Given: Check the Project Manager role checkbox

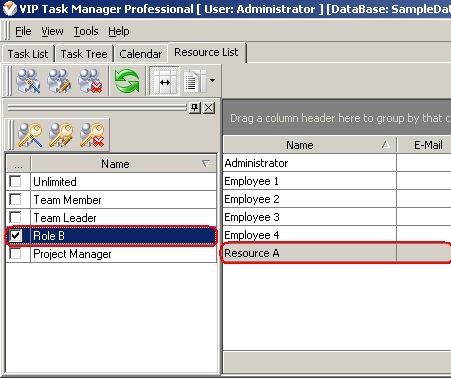Looking at the screenshot, I should coord(15,254).
